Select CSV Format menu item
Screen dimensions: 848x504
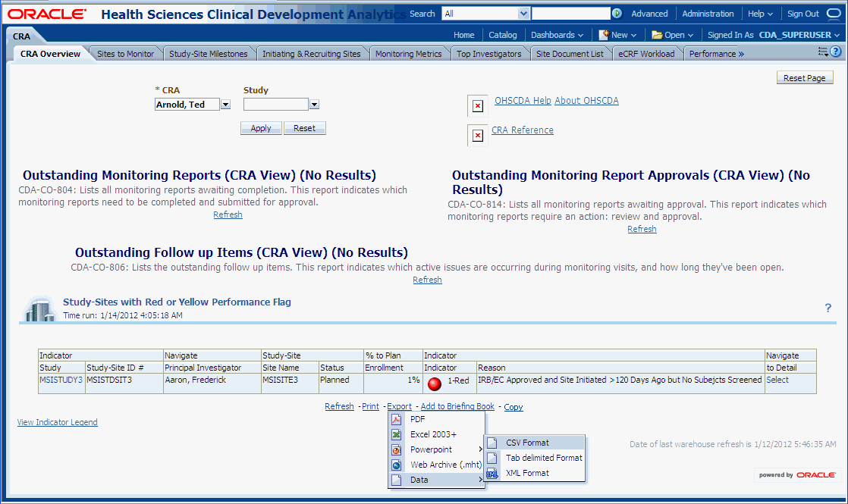(x=535, y=443)
